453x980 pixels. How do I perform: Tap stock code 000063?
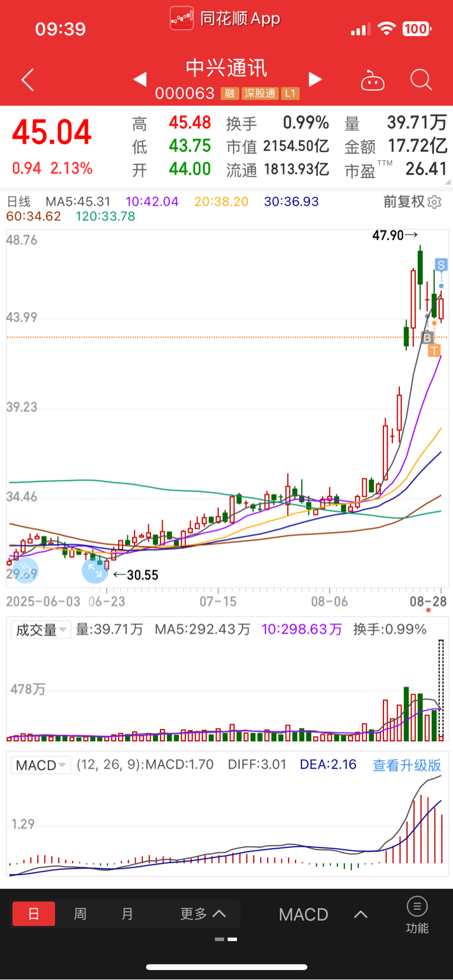click(185, 93)
